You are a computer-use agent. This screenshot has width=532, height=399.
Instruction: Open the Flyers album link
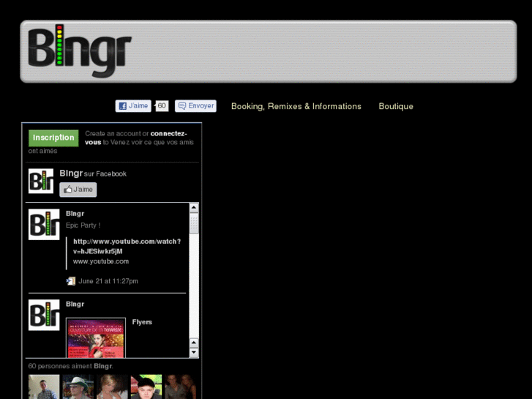[x=142, y=322]
